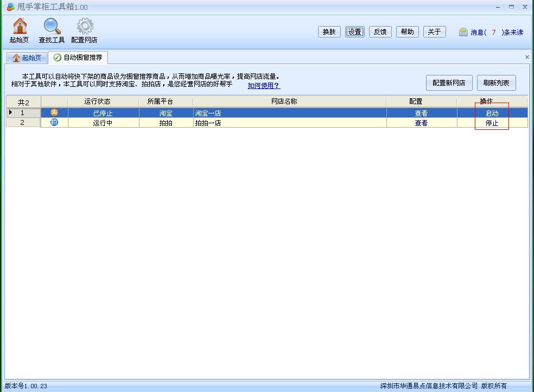Viewport: 534px width, 392px height.
Task: Click the 操作 column header
Action: [492, 102]
